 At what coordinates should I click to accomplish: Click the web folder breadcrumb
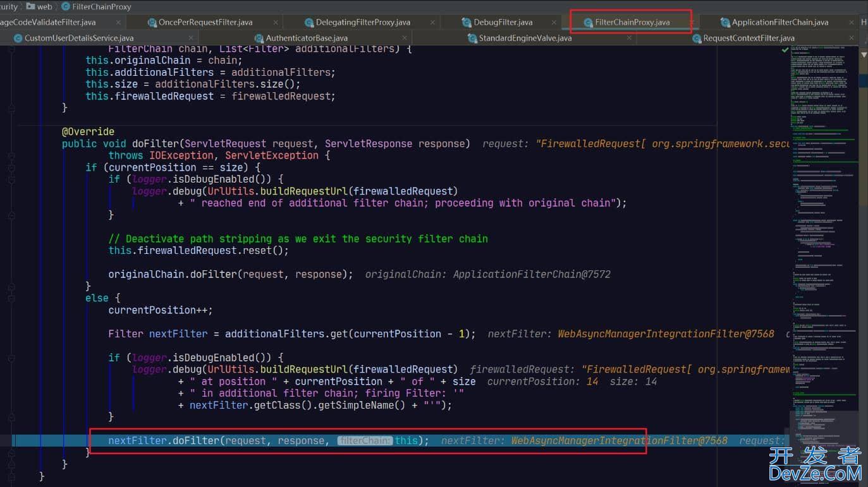(x=39, y=6)
